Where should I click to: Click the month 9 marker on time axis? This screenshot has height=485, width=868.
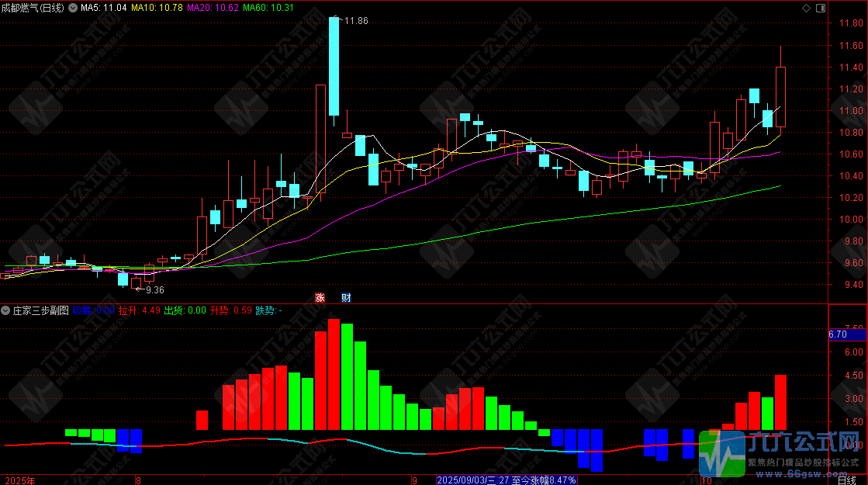(x=414, y=480)
